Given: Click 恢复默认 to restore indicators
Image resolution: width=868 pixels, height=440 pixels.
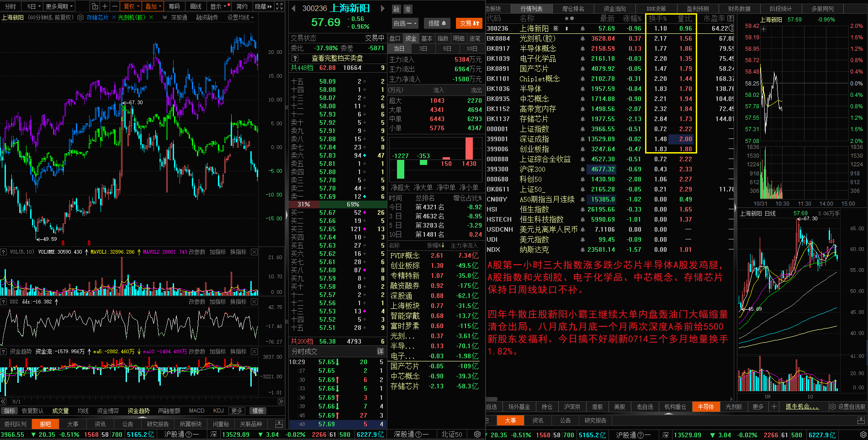Looking at the screenshot, I should tap(32, 411).
